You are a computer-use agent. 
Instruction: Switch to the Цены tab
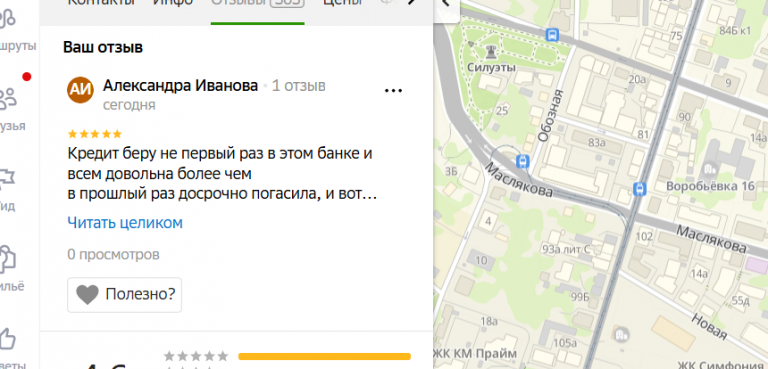click(342, 4)
